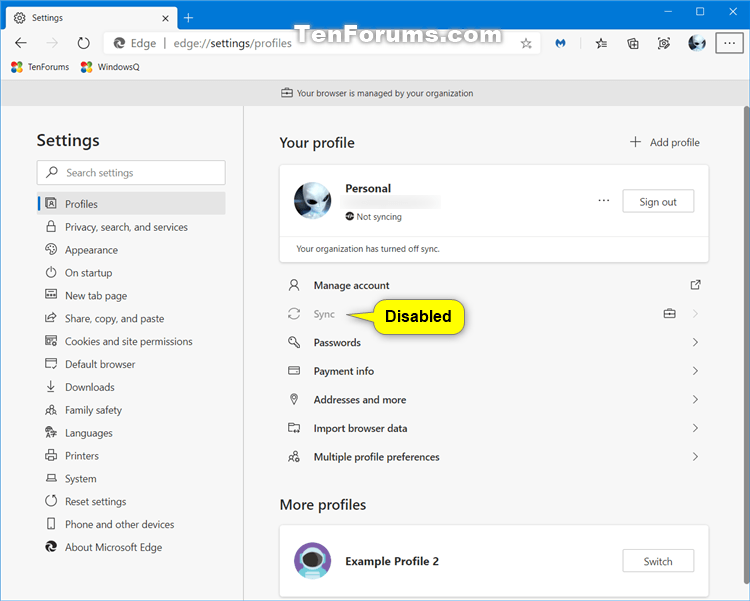
Task: Favorite this page using the star icon
Action: click(x=526, y=44)
